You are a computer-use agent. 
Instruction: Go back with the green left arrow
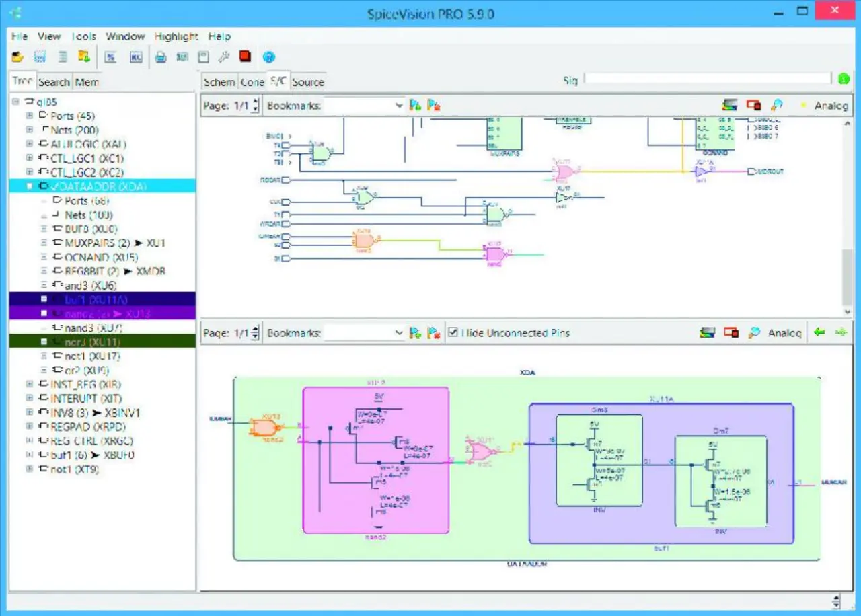pyautogui.click(x=819, y=332)
